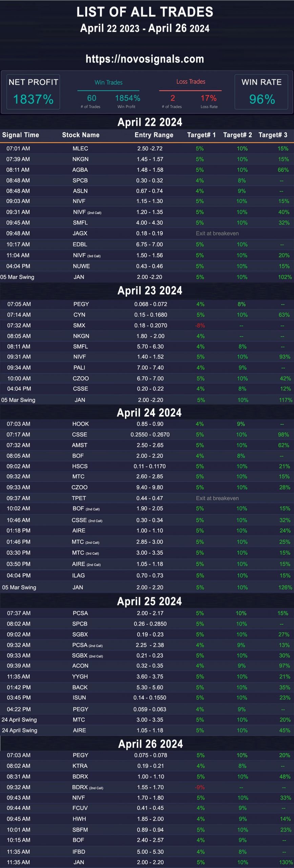Open the novosignals.com website link

coord(145,59)
